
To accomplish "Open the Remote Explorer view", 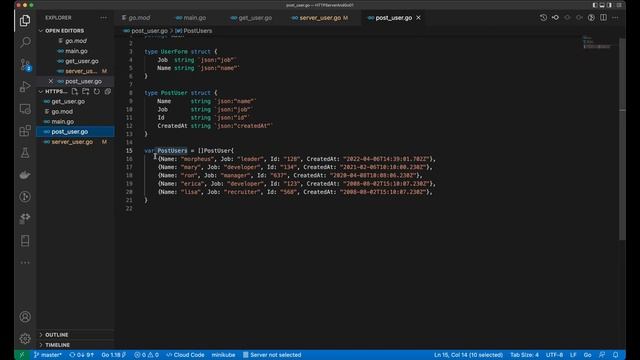I will (25, 109).
